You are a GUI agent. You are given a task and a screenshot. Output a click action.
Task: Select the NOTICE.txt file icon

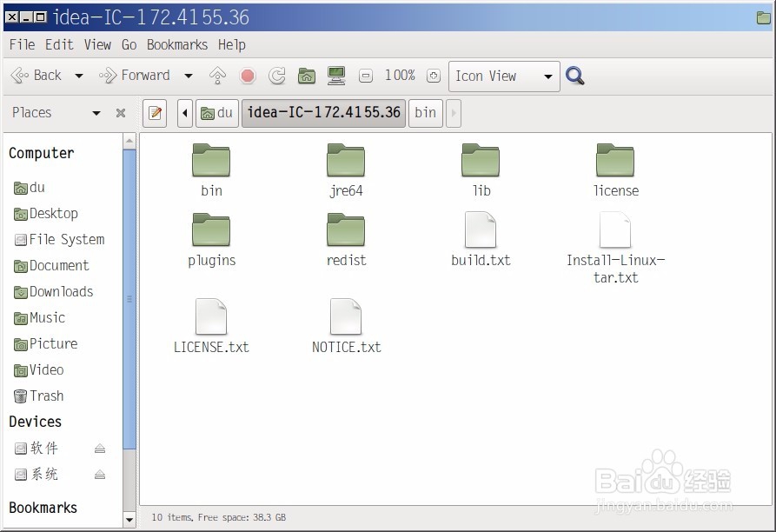346,316
